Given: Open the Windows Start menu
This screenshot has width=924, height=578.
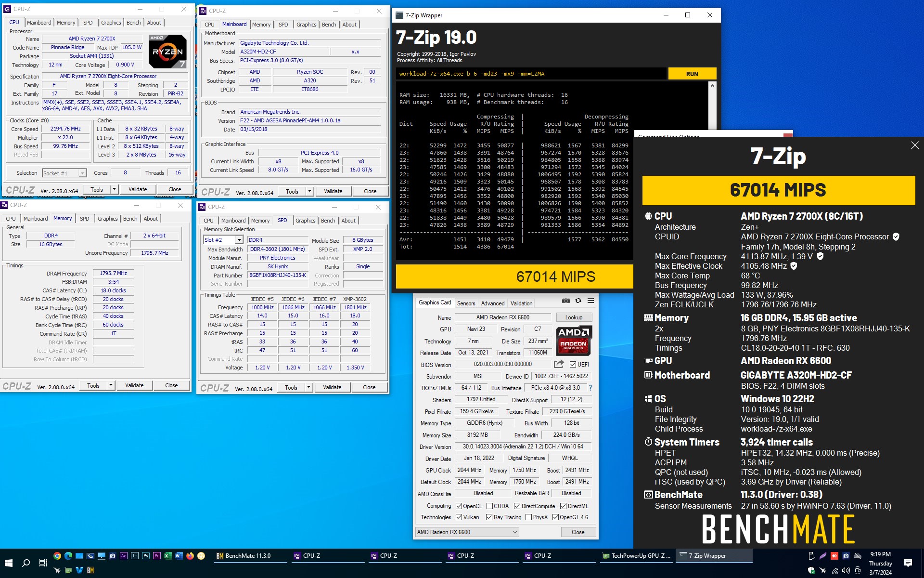Looking at the screenshot, I should tap(8, 563).
